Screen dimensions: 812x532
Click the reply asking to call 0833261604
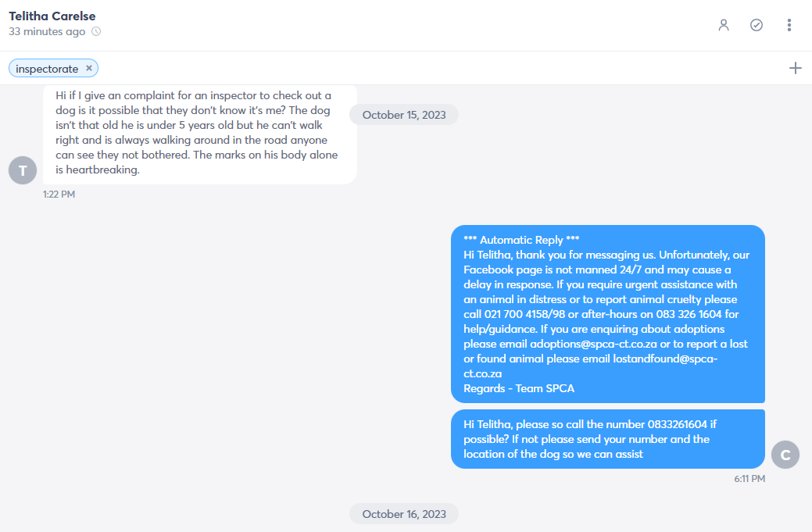tap(608, 439)
